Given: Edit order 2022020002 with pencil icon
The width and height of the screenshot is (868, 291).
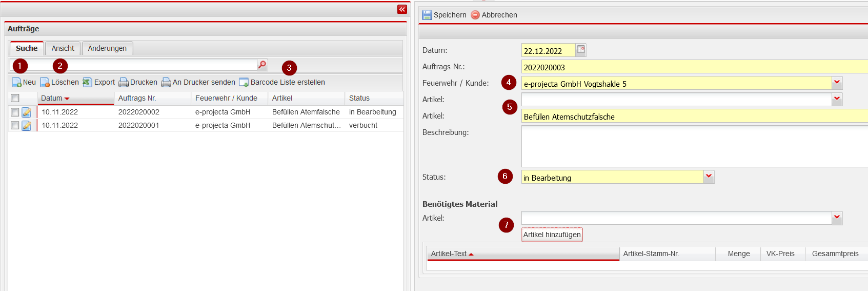Looking at the screenshot, I should (x=27, y=112).
